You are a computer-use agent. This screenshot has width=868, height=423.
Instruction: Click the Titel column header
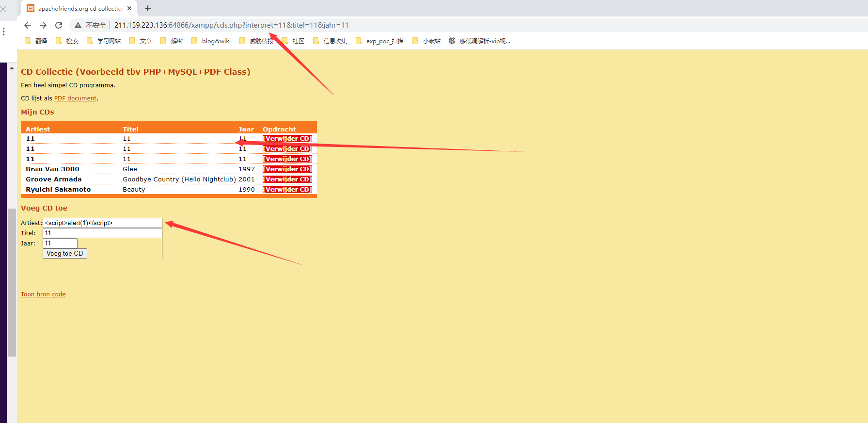coord(130,129)
